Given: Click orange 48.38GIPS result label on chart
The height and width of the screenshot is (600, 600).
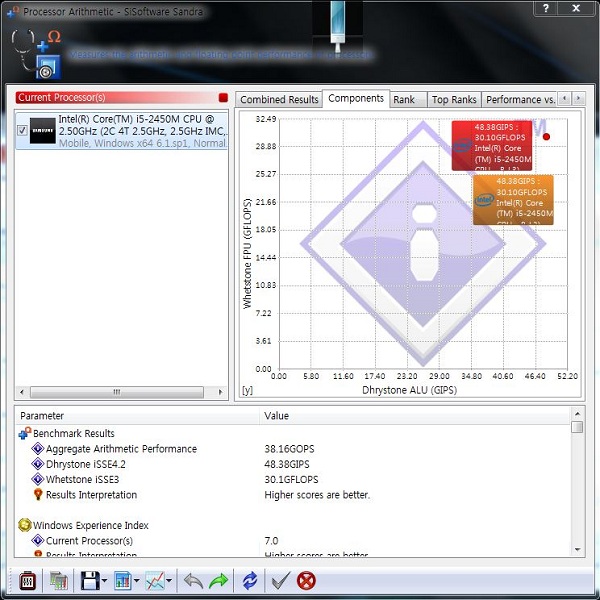Looking at the screenshot, I should pyautogui.click(x=513, y=200).
